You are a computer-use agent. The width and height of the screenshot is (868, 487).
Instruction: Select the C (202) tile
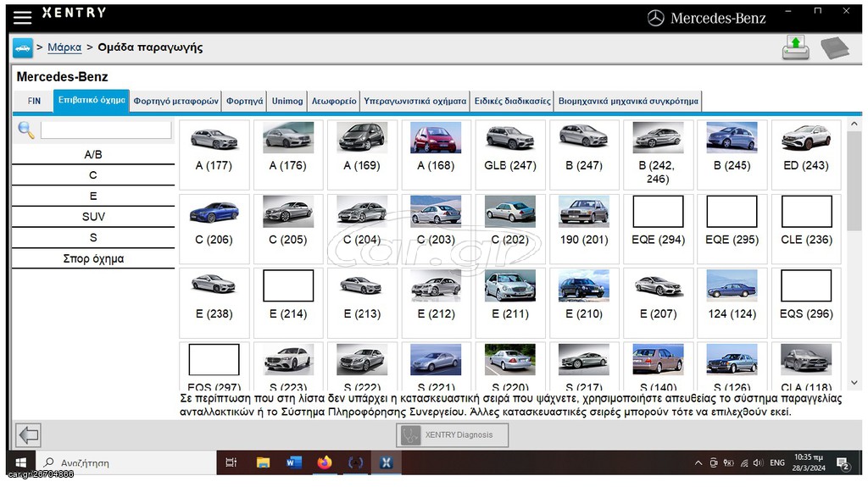coord(510,229)
